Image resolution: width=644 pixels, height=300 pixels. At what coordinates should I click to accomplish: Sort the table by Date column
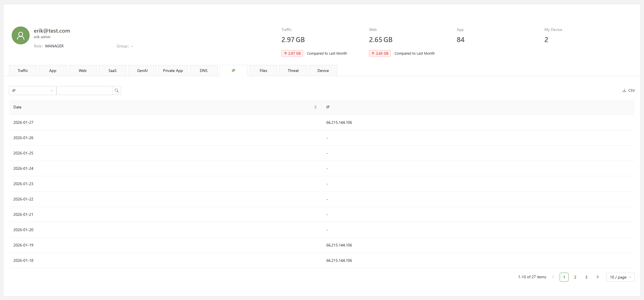315,107
